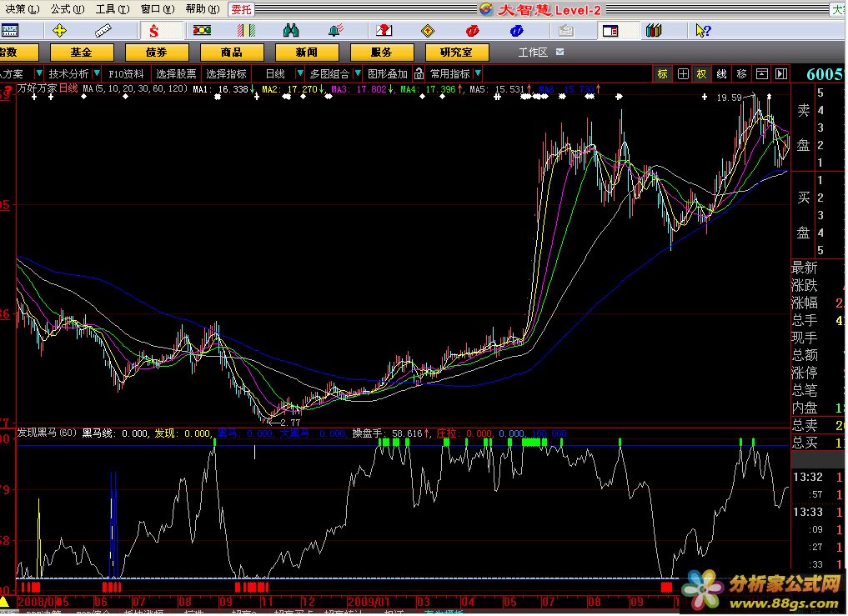The width and height of the screenshot is (848, 616).
Task: Click the red question mark card icon
Action: (x=384, y=31)
